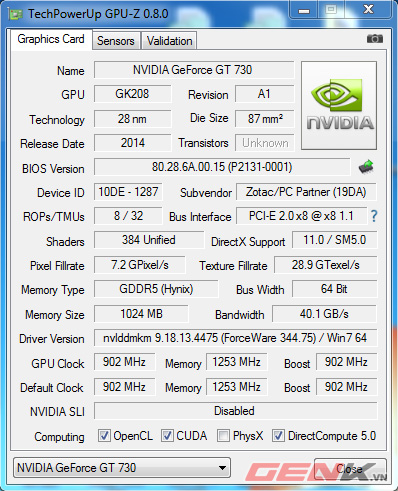Click the Subvendor field Zotac/PC Partner
The height and width of the screenshot is (491, 398).
[306, 192]
